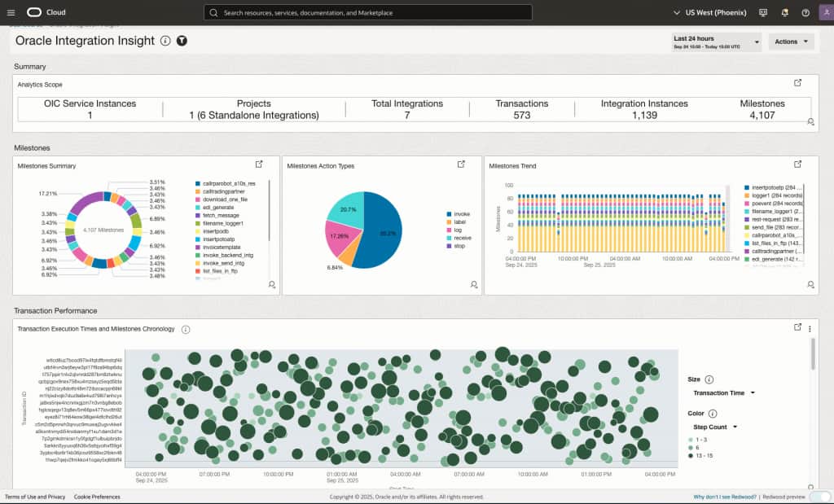
Task: Open the US West (Phoenix) region menu
Action: coord(710,12)
